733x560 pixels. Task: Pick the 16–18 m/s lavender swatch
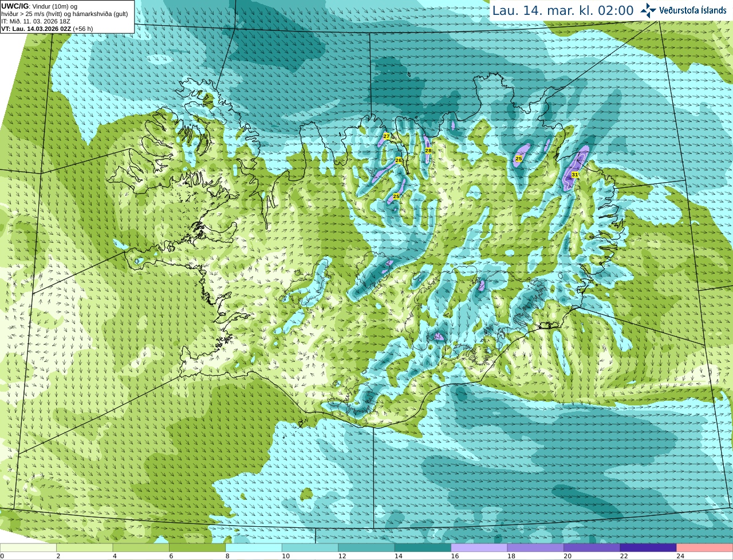coord(479,547)
